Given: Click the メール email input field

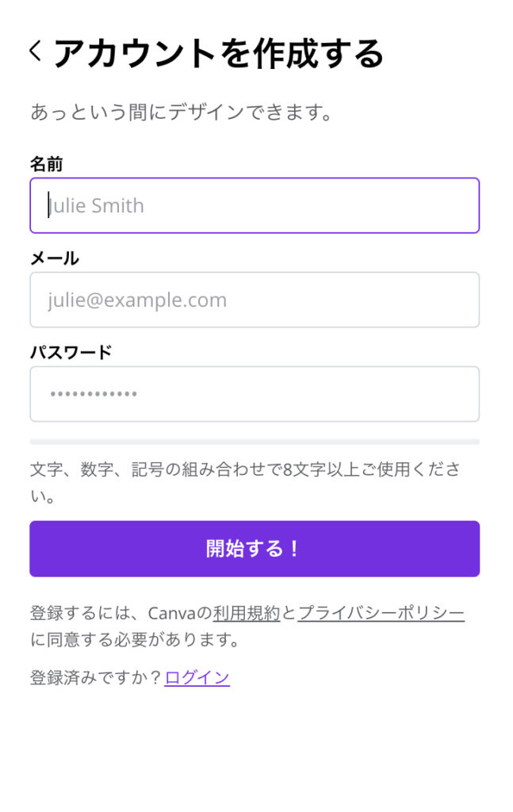Looking at the screenshot, I should [255, 300].
